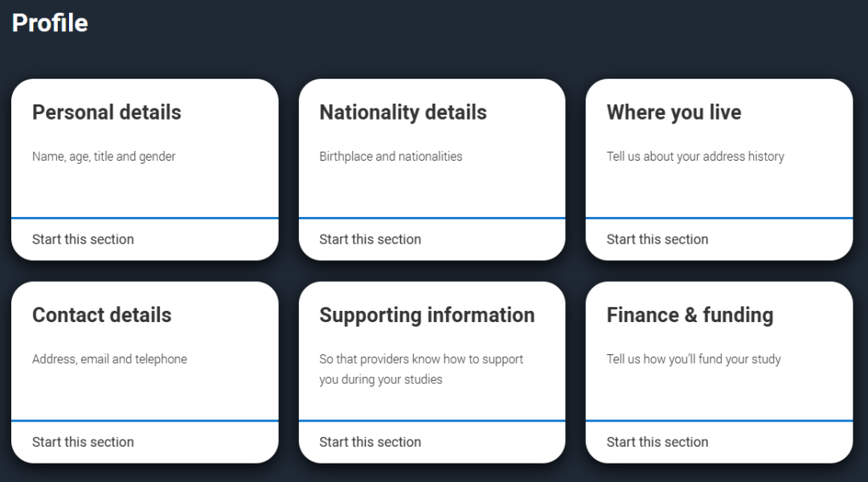Viewport: 868px width, 482px height.
Task: Start the Nationality details section
Action: [370, 239]
